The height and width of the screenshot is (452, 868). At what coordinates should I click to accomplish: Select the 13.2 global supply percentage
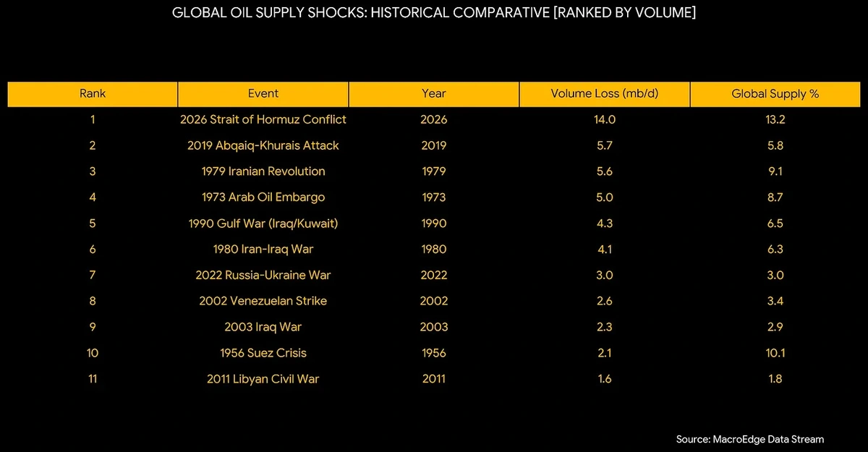(775, 119)
